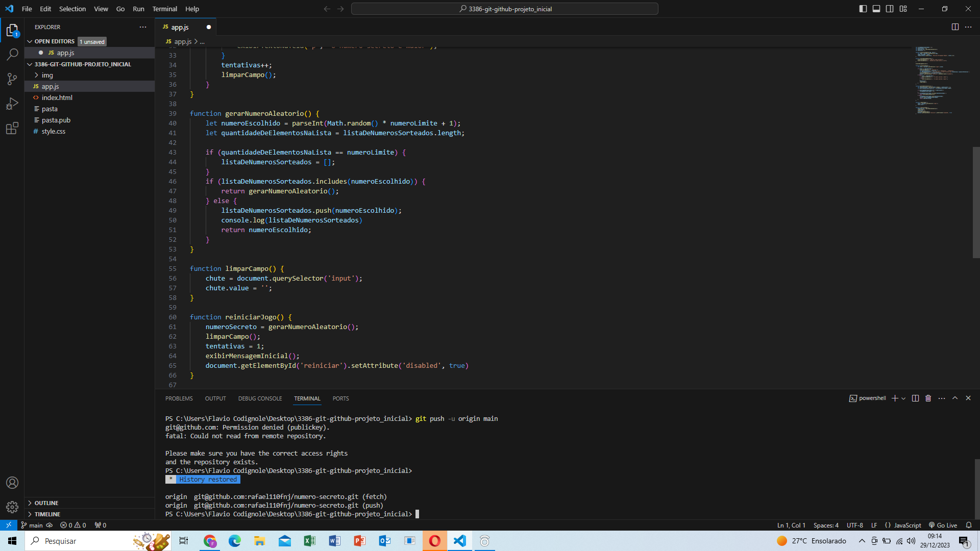Click the main branch indicator
The width and height of the screenshot is (980, 551).
click(x=32, y=525)
